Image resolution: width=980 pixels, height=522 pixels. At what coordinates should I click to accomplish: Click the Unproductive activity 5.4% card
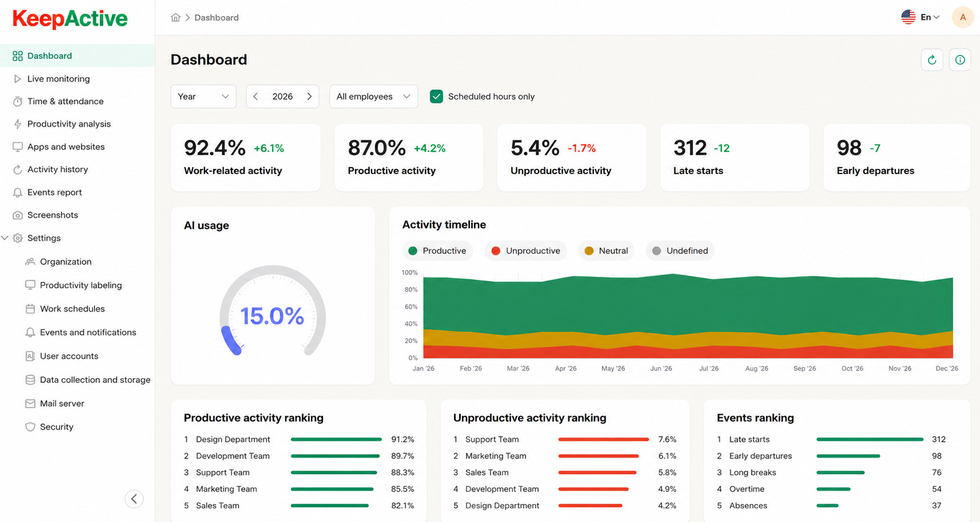(x=572, y=157)
